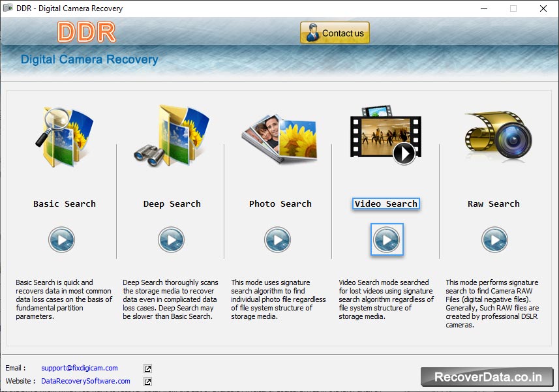Click the Photo Search description paragraph
Image resolution: width=559 pixels, height=392 pixels.
click(279, 299)
